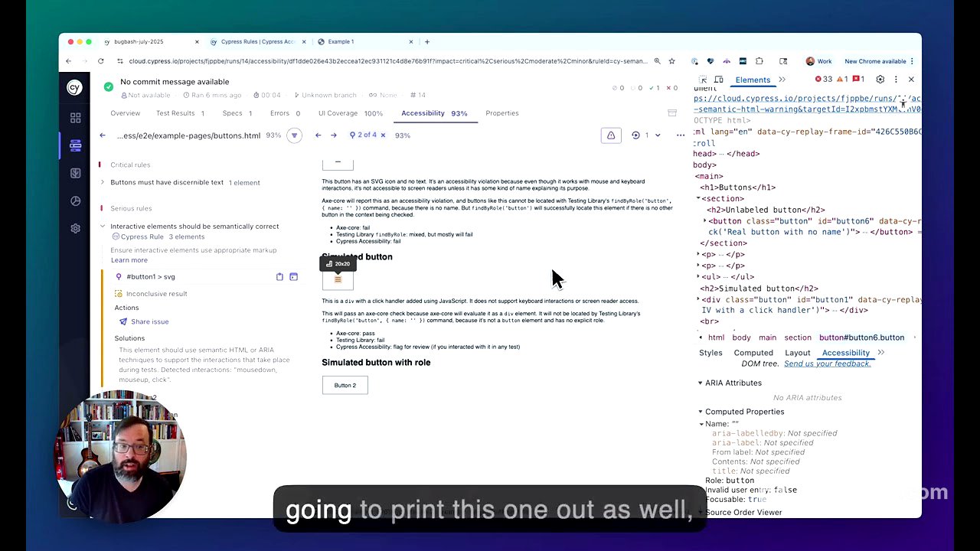This screenshot has height=551, width=980.
Task: Open DevTools kebab menu
Action: tap(896, 80)
